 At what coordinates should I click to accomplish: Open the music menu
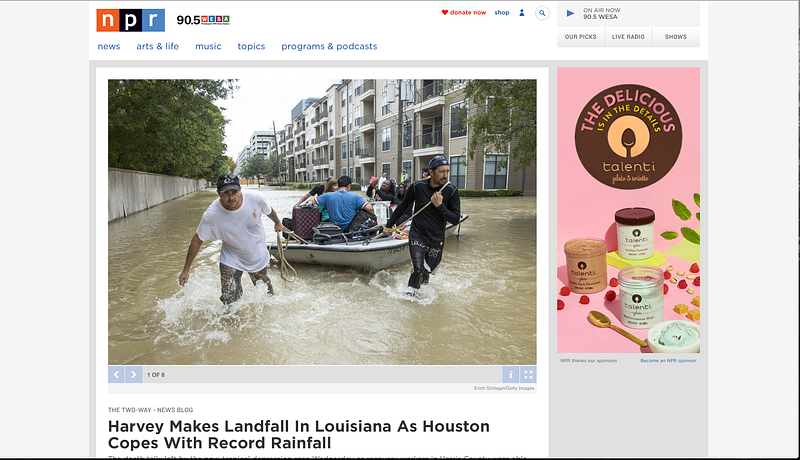[208, 46]
